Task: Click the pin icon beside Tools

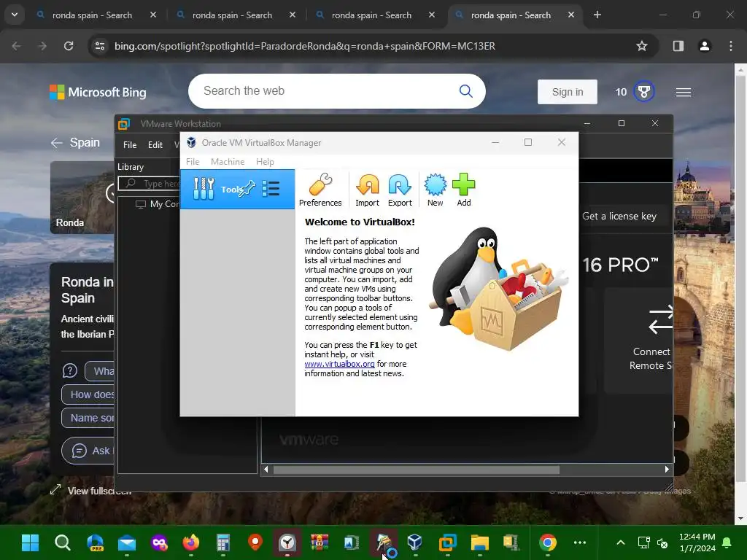Action: point(247,189)
